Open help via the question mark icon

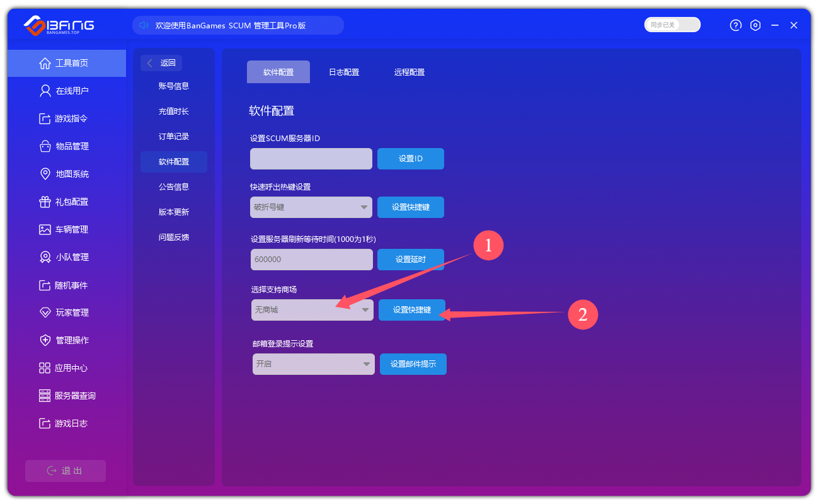pos(736,25)
